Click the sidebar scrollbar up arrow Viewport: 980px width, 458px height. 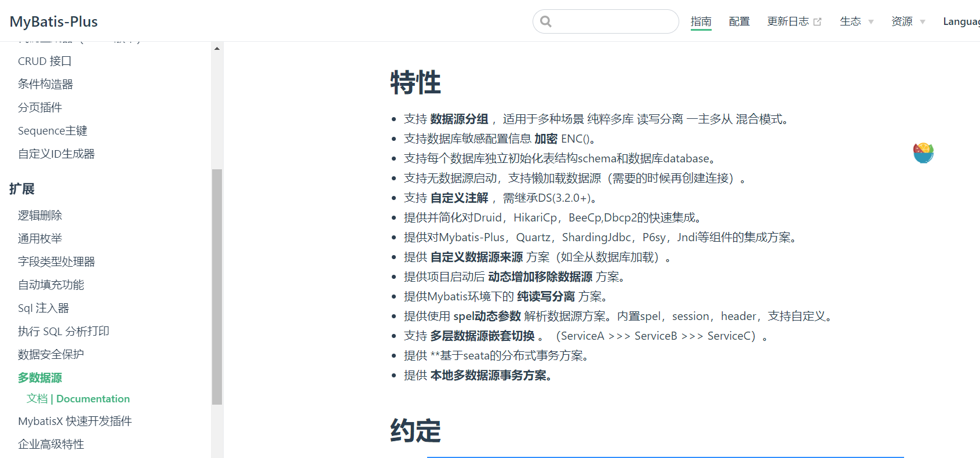(x=217, y=49)
